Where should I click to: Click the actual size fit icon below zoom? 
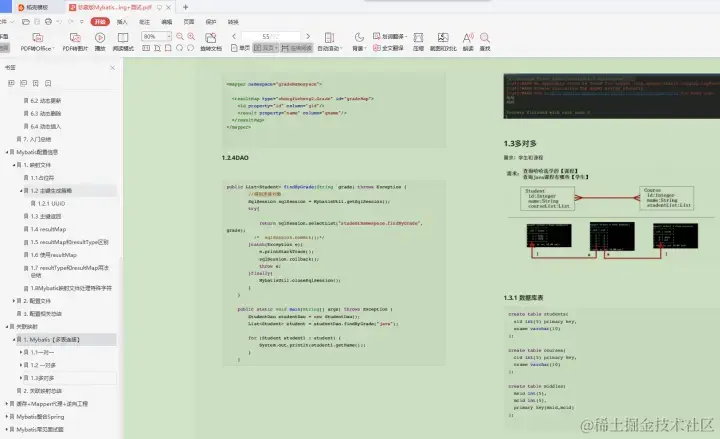[x=146, y=48]
